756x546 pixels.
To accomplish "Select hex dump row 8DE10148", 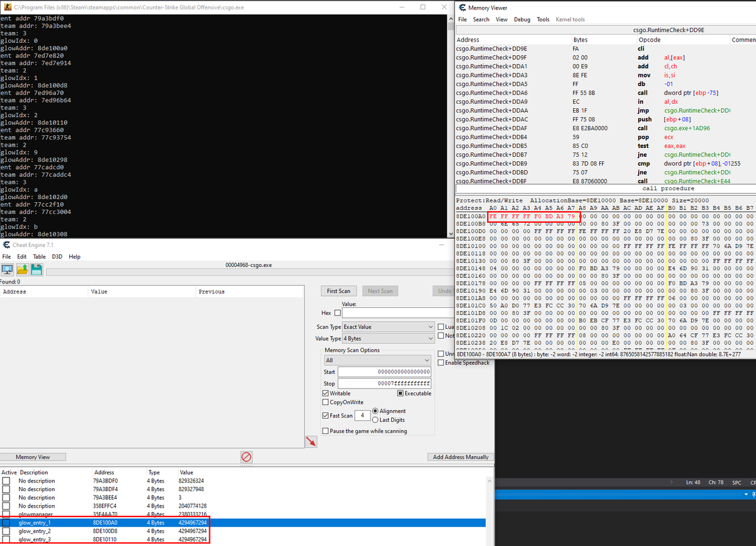I will [605, 268].
